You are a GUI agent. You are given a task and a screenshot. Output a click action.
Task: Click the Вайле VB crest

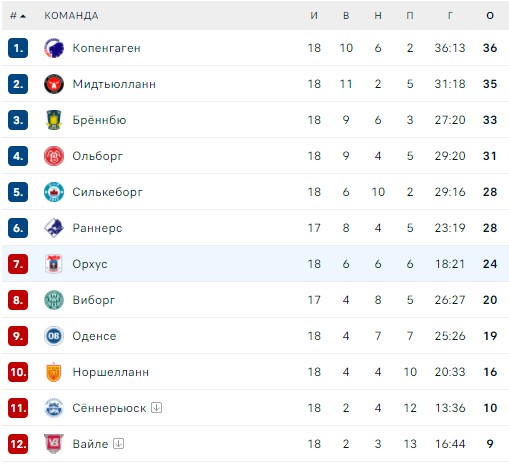(54, 444)
